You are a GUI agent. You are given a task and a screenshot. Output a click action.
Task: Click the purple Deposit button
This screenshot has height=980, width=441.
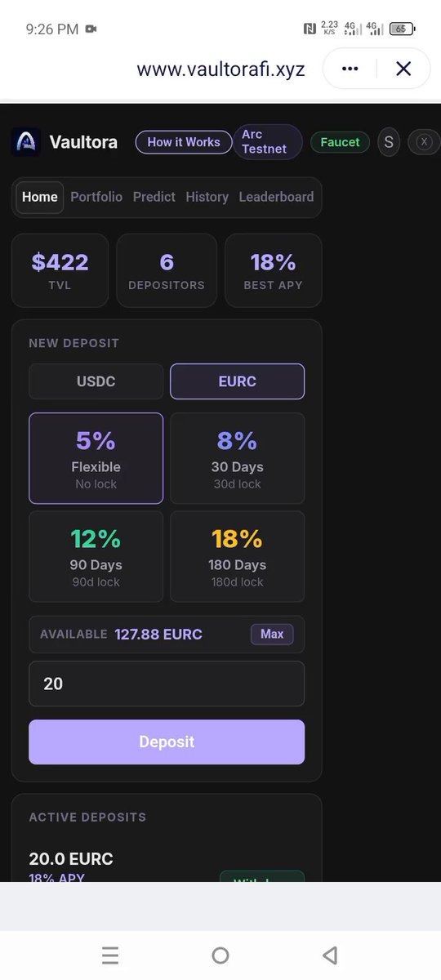(x=167, y=742)
